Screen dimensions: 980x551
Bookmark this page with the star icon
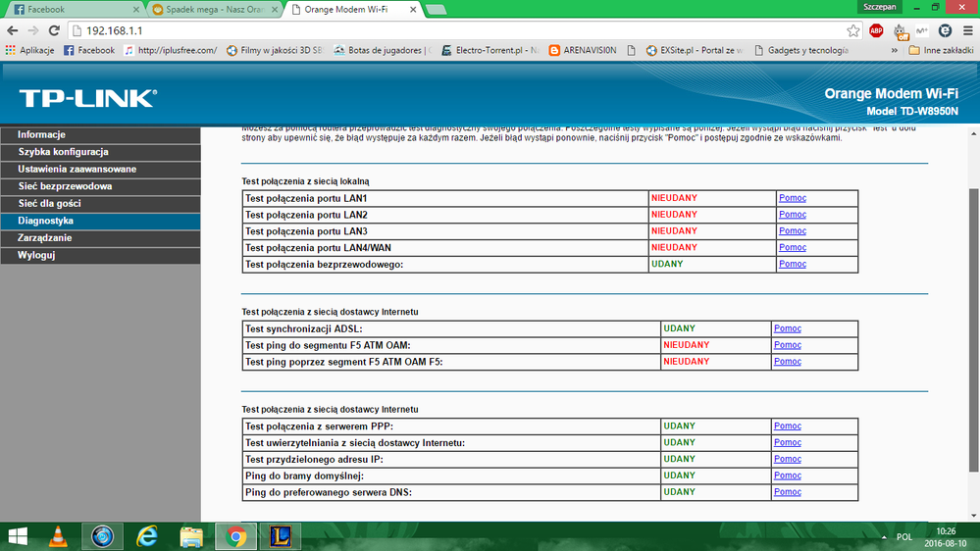click(852, 30)
